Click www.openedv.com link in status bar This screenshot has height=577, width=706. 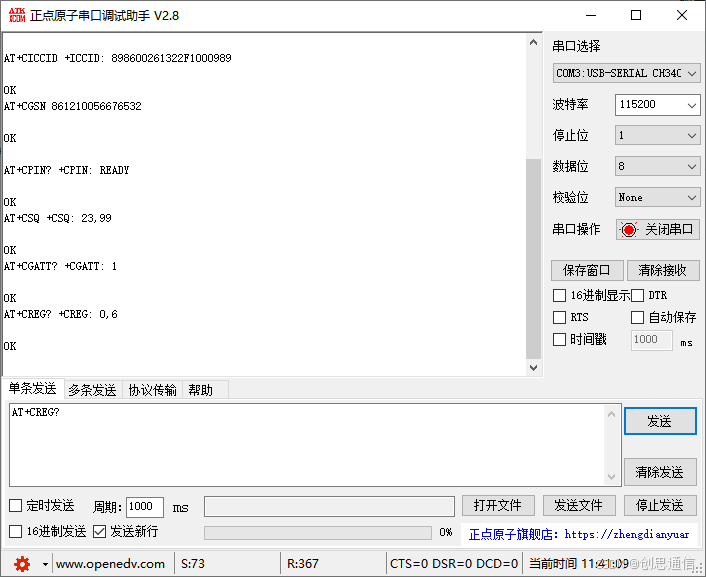[x=110, y=564]
